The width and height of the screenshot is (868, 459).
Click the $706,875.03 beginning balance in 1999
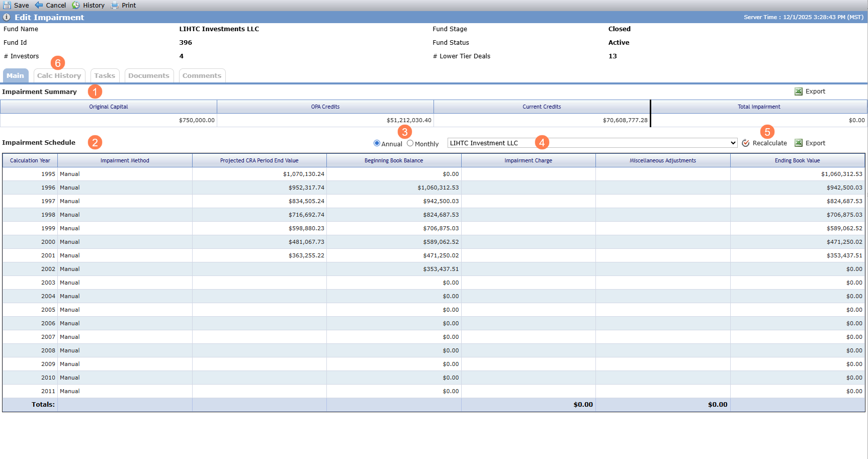tap(441, 228)
